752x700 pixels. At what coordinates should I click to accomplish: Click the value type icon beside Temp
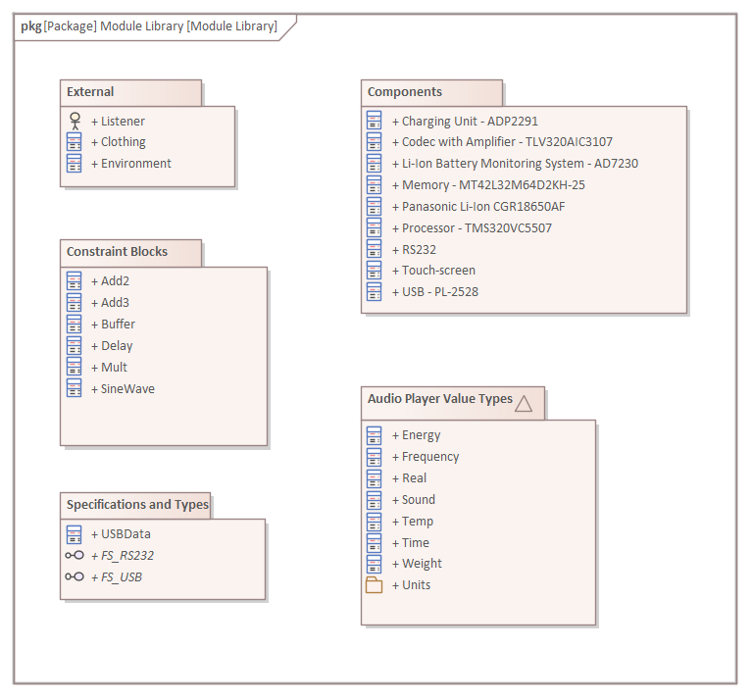(375, 522)
